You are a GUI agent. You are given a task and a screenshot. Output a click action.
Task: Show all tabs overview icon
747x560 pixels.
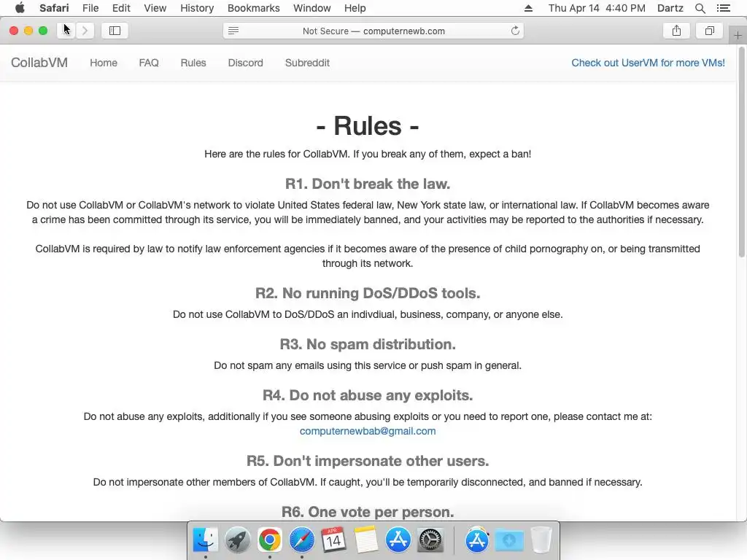click(x=709, y=31)
